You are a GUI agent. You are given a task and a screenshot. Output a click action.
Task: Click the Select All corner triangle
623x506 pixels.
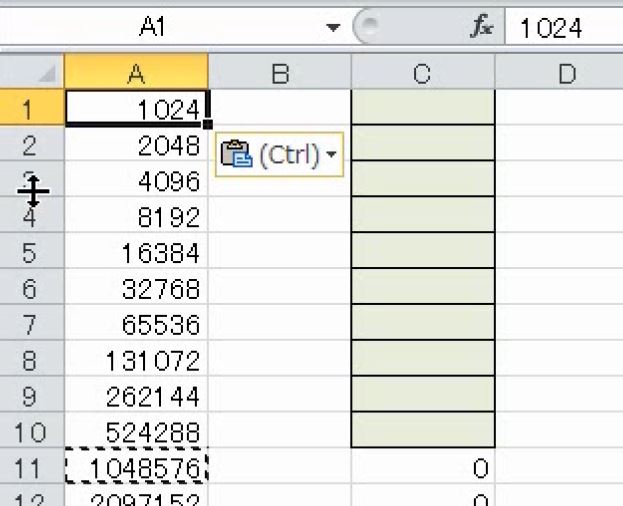[x=48, y=74]
